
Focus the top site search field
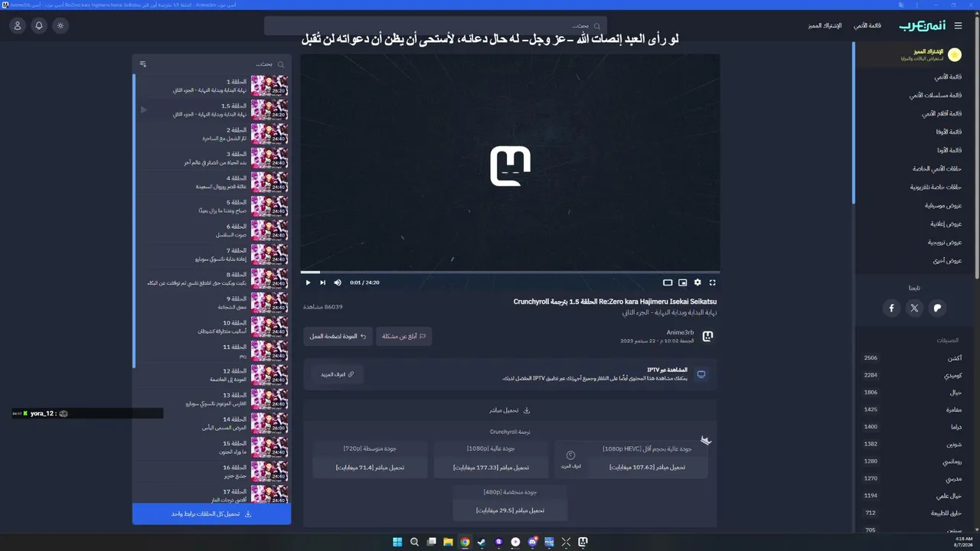(x=436, y=26)
